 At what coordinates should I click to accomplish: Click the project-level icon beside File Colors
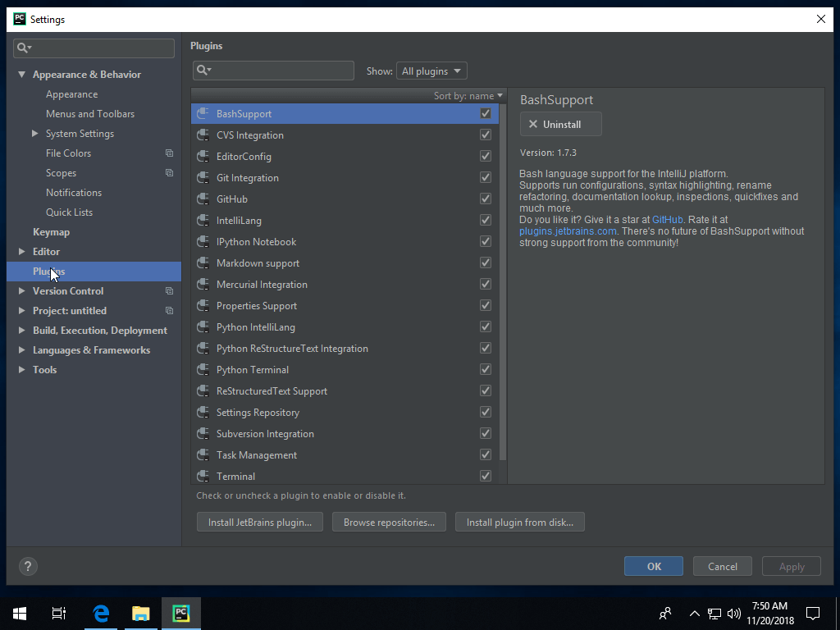[x=169, y=153]
